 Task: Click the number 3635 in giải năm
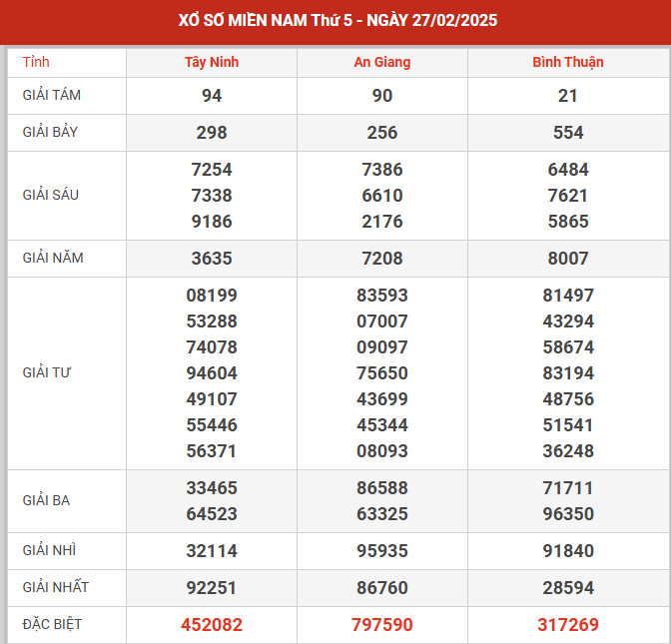212,258
